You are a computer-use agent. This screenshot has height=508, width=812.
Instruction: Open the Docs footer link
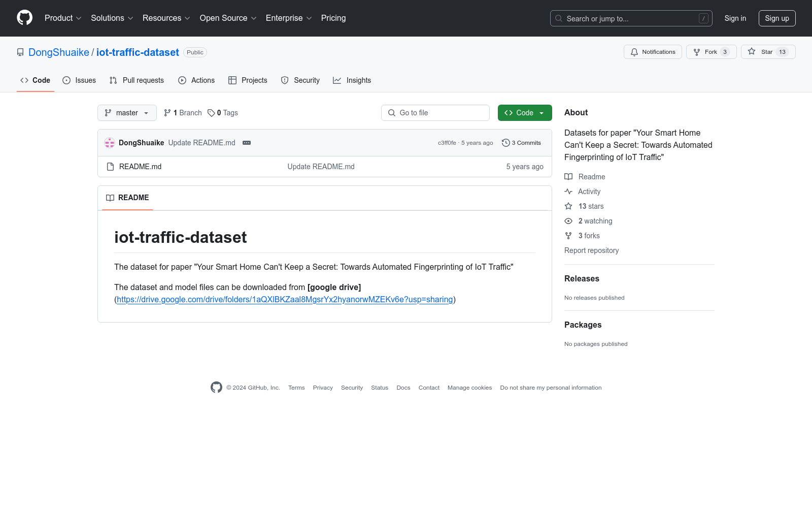(x=403, y=388)
